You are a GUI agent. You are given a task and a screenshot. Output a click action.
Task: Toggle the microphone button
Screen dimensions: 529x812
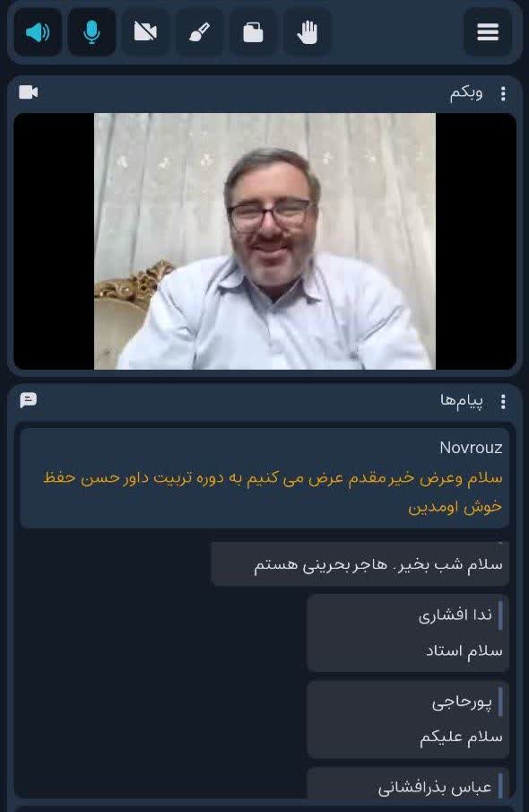pyautogui.click(x=91, y=32)
